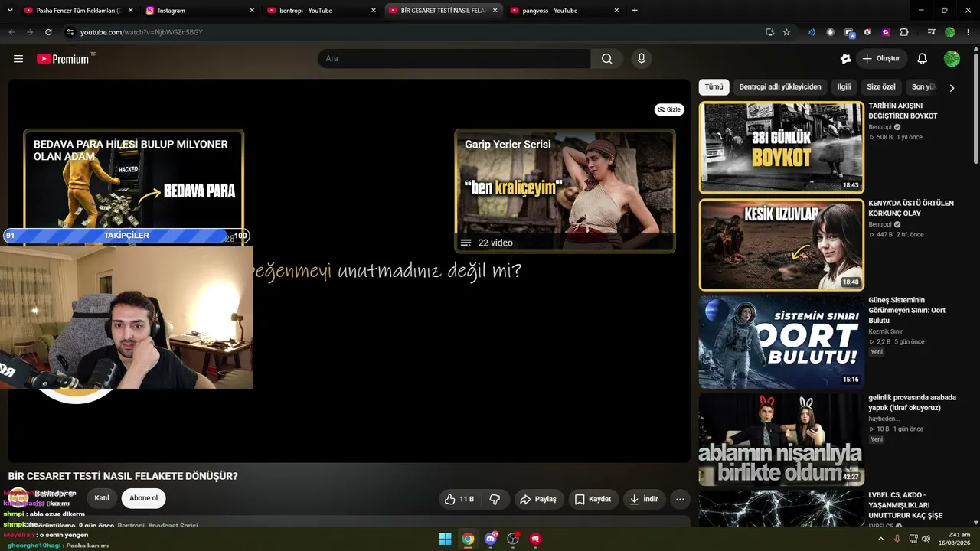Select the Size özel filter chip
980x551 pixels.
pos(881,87)
